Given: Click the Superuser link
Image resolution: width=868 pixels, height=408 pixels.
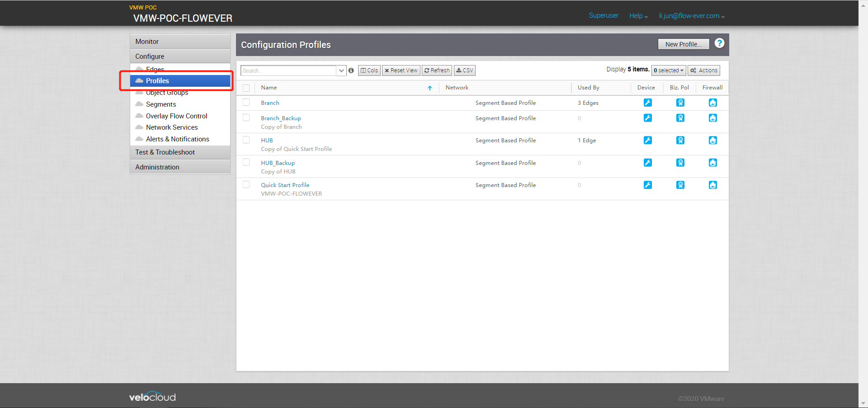Looking at the screenshot, I should [604, 15].
